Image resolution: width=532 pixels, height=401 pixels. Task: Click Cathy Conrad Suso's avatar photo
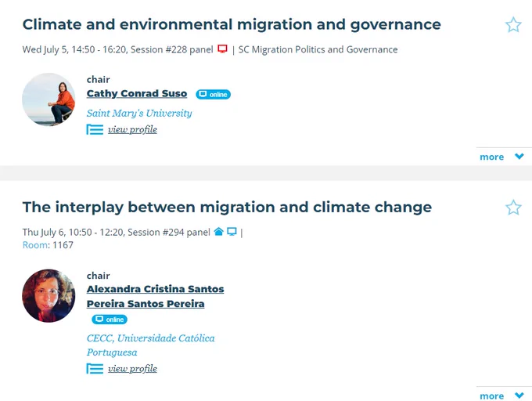coord(49,99)
